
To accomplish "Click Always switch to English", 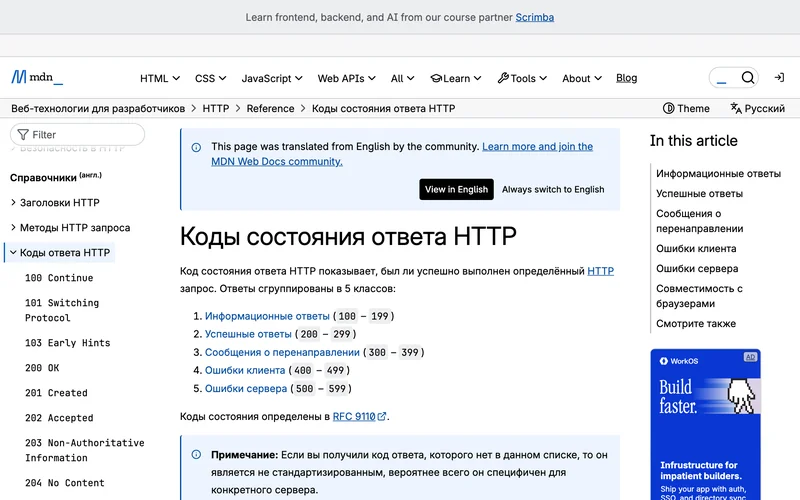I will pyautogui.click(x=553, y=189).
